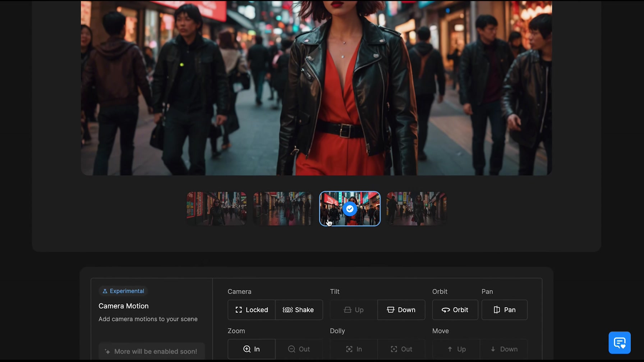Click the Move section label

[441, 331]
